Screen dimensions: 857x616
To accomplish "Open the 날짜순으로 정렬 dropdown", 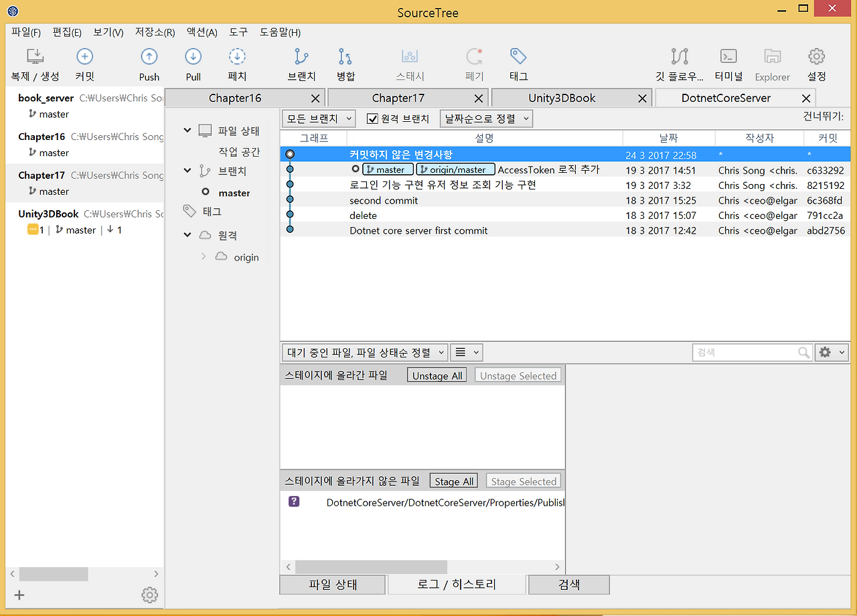I will (486, 118).
